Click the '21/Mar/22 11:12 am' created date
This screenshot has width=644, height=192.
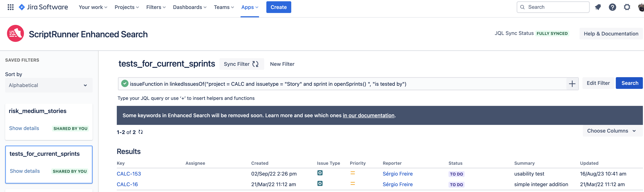click(x=273, y=185)
